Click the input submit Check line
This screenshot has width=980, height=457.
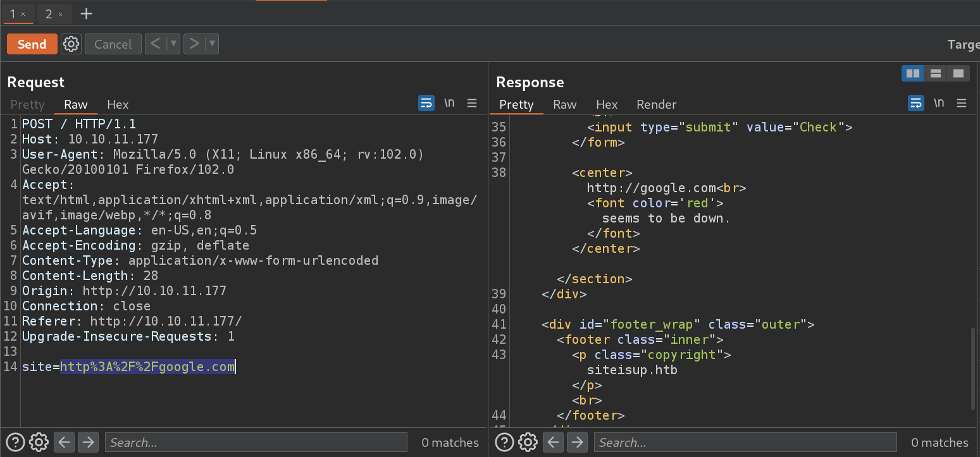pyautogui.click(x=719, y=127)
